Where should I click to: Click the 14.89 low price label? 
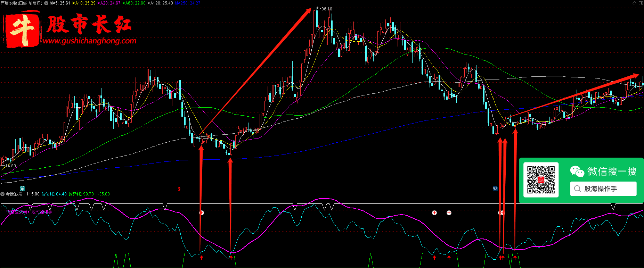pos(10,166)
